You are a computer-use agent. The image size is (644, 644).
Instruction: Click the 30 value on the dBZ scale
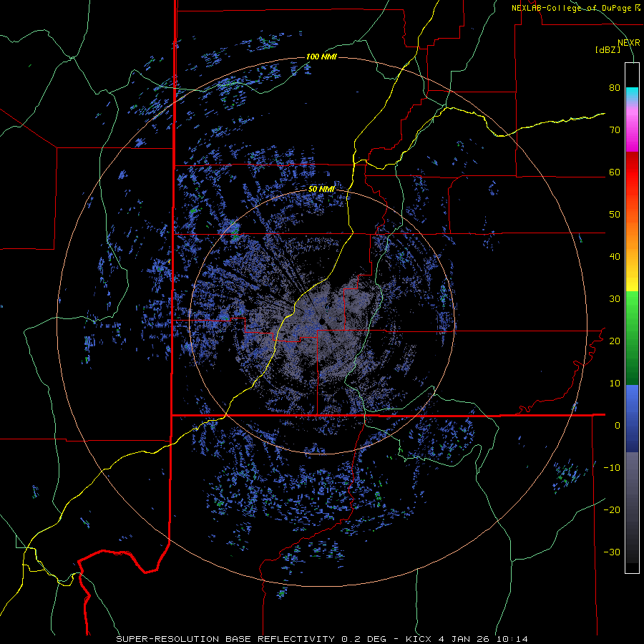[x=615, y=299]
